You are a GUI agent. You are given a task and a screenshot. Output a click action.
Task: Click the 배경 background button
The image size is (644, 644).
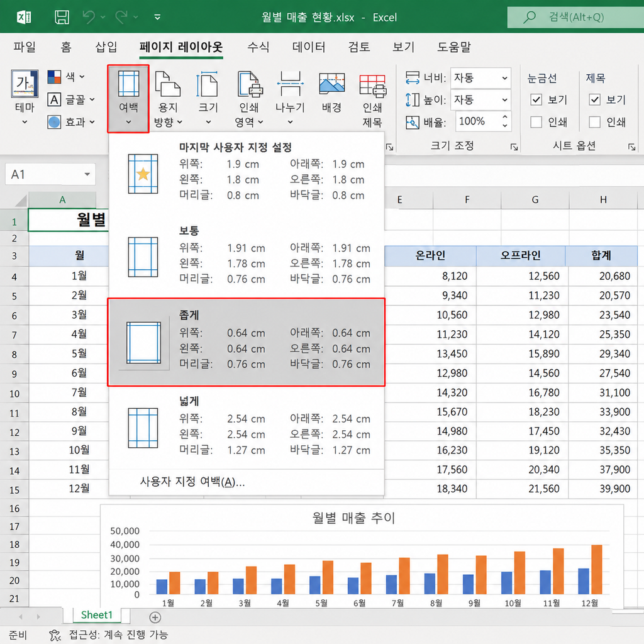click(x=331, y=94)
